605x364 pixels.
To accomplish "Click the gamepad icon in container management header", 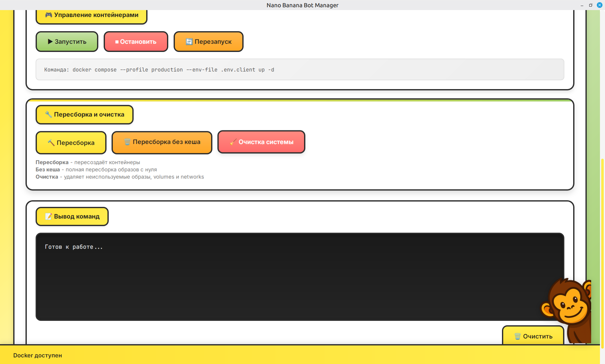I will (x=49, y=15).
